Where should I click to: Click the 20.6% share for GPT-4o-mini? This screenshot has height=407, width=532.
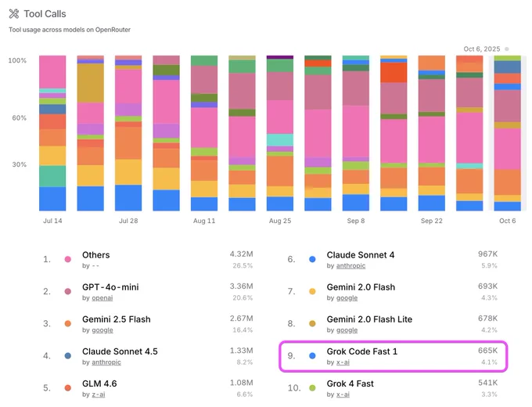click(x=243, y=297)
